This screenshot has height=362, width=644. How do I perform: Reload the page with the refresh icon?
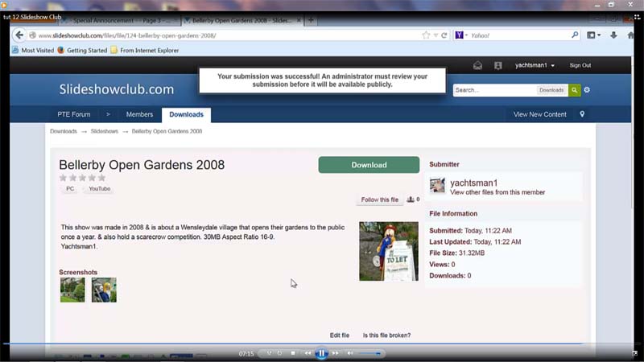[444, 35]
